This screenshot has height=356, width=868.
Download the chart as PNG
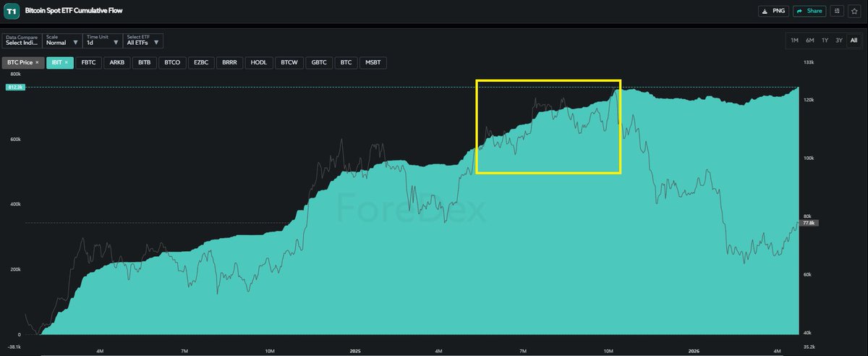(x=773, y=11)
